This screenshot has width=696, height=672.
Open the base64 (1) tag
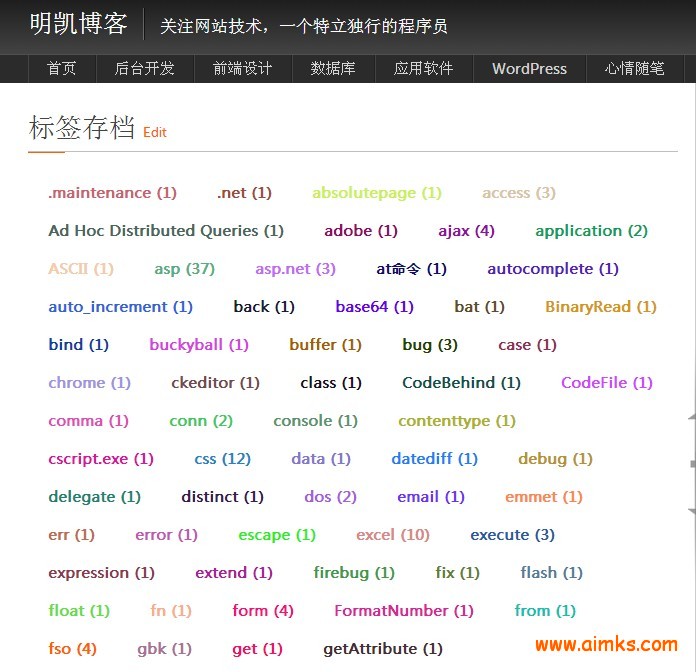375,307
